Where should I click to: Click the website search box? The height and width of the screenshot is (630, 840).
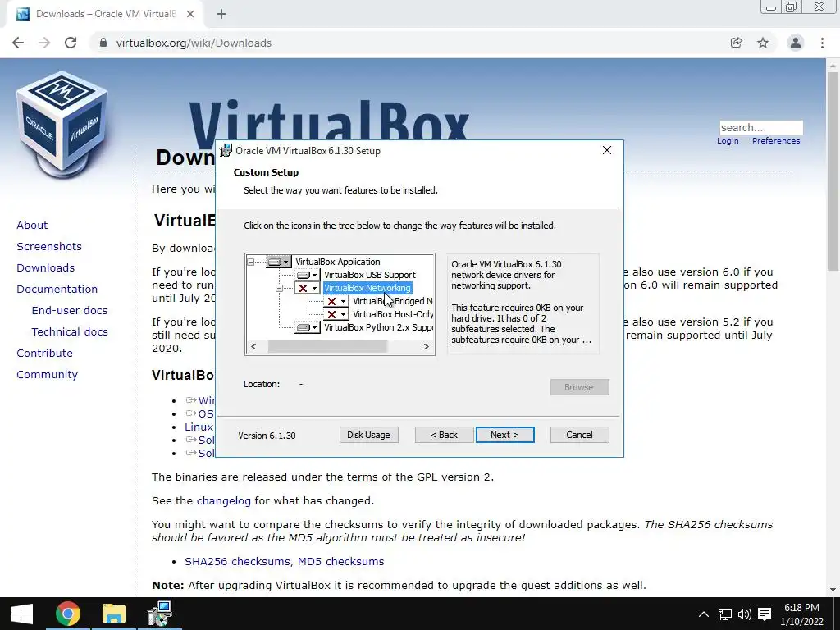point(761,127)
